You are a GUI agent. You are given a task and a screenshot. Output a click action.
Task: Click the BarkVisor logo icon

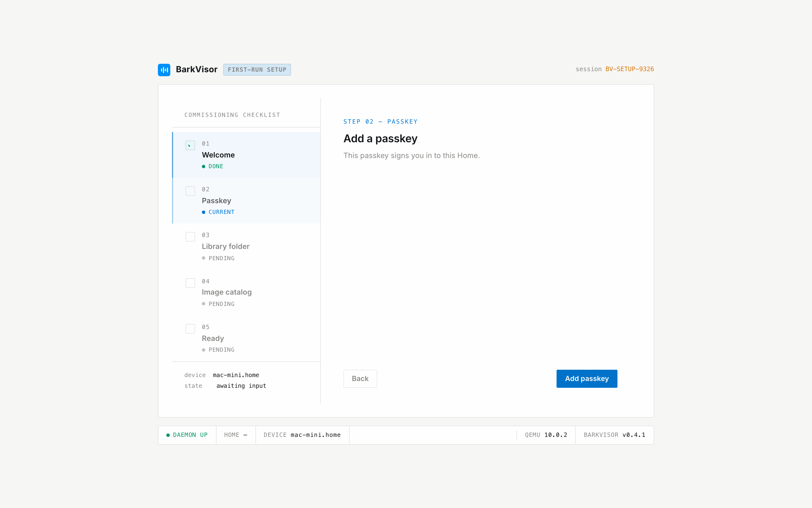click(164, 70)
